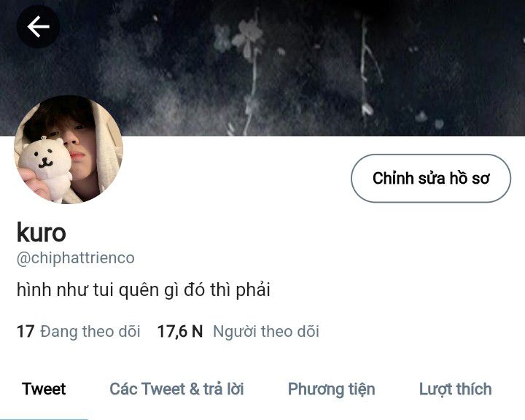Image resolution: width=525 pixels, height=420 pixels.
Task: Go to the Lượt thích tab
Action: [455, 389]
